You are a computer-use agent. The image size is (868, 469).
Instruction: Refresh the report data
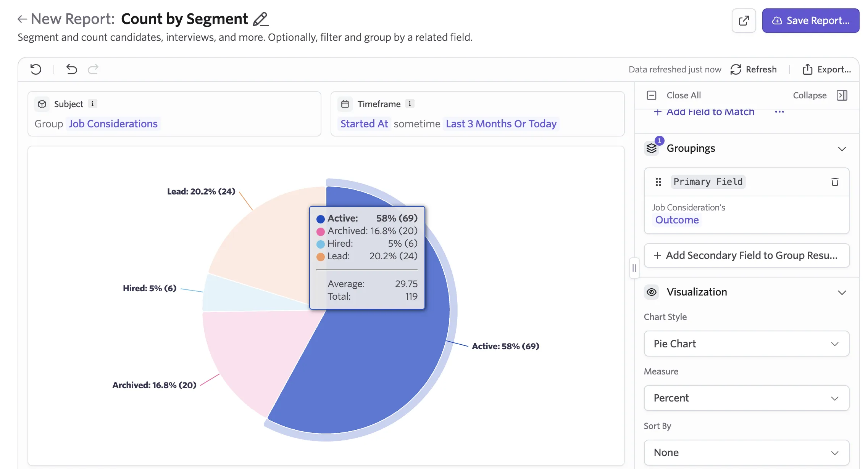(x=753, y=69)
